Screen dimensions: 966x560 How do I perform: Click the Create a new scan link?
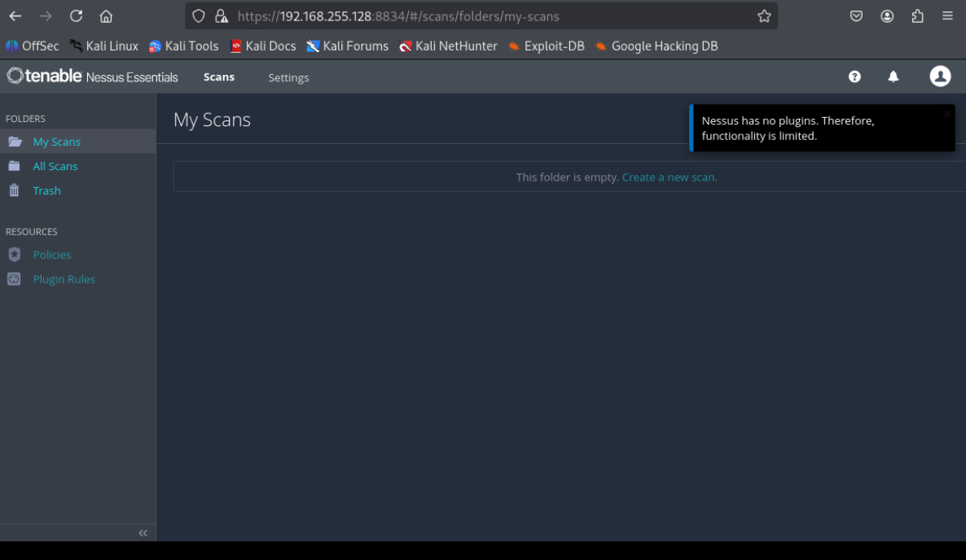coord(669,177)
